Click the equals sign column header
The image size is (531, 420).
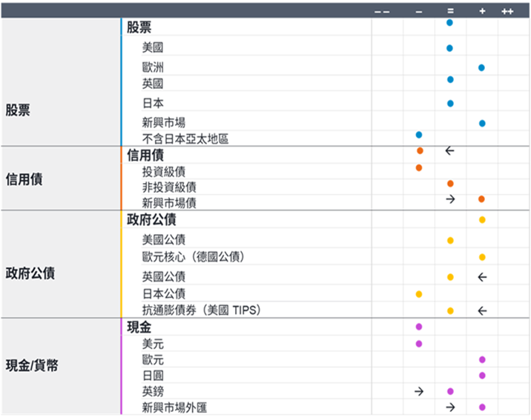[450, 11]
